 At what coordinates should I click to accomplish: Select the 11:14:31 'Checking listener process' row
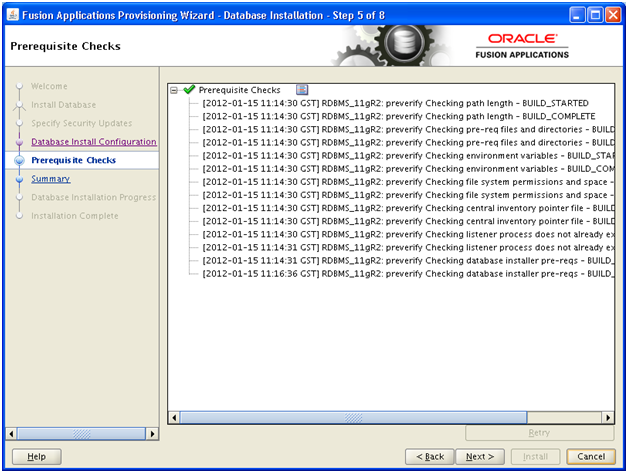click(408, 248)
